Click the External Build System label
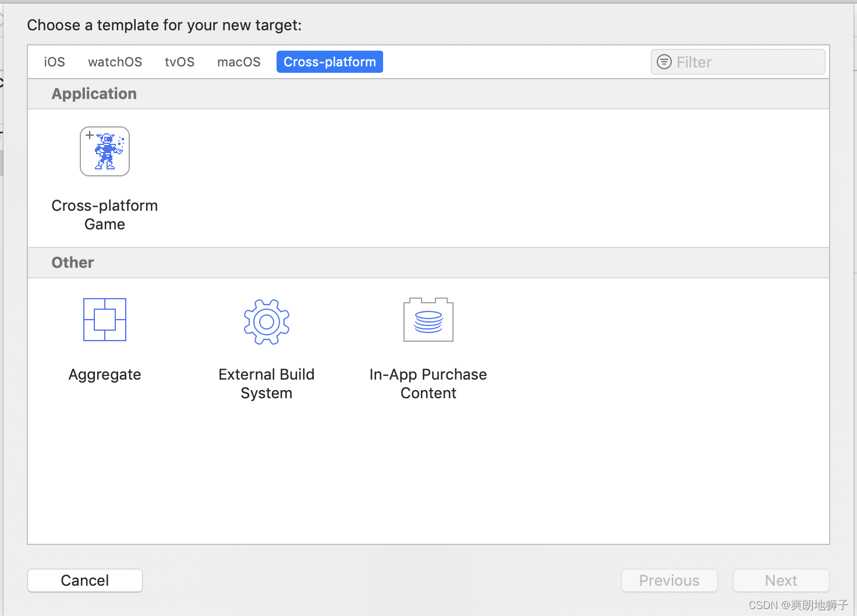Viewport: 857px width, 616px height. 267,384
